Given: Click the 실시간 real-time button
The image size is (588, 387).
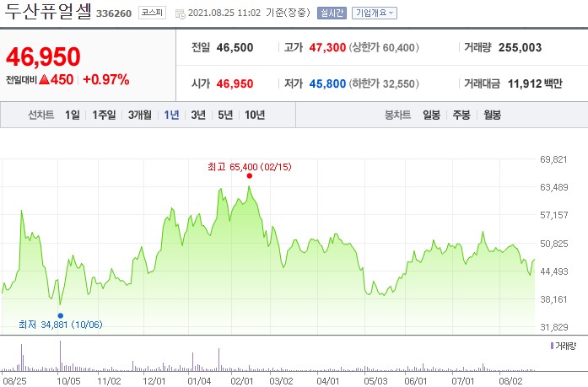Looking at the screenshot, I should (x=332, y=13).
